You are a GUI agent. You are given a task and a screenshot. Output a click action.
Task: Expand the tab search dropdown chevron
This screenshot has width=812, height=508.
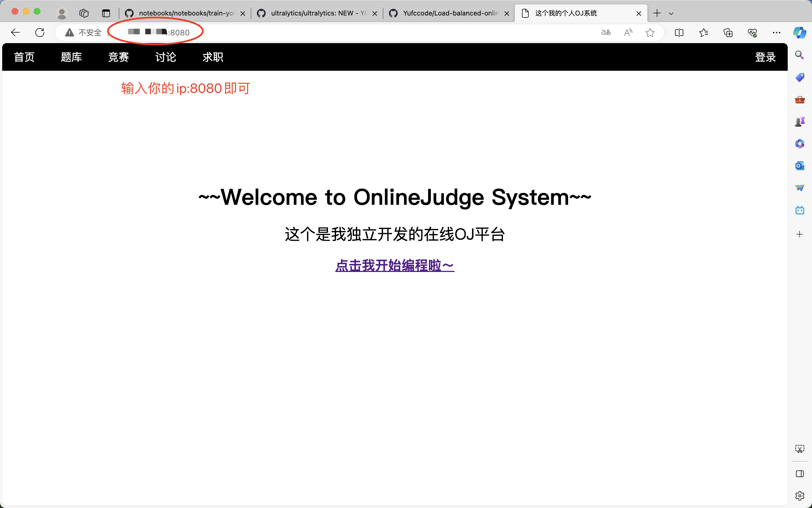[x=671, y=14]
